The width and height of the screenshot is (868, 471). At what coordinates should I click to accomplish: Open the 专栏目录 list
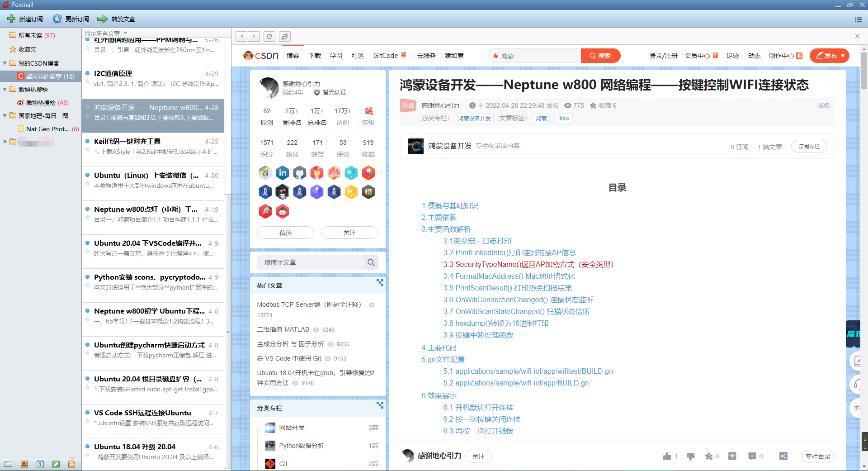(x=818, y=456)
